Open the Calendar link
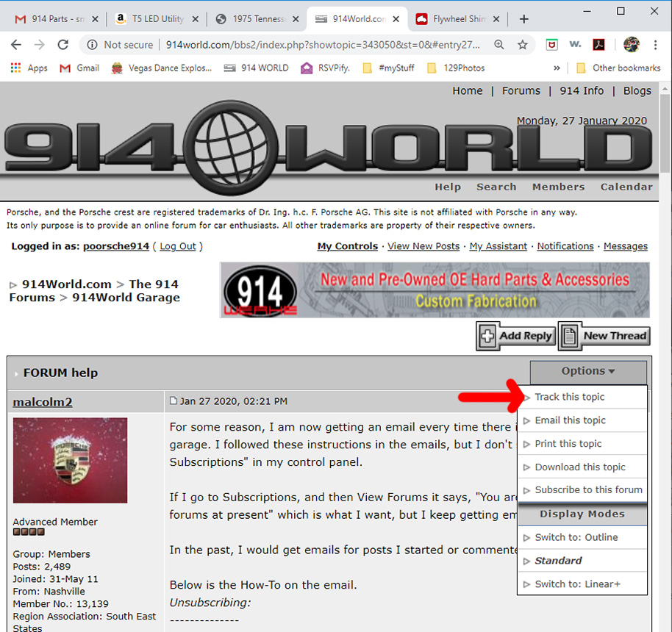This screenshot has width=672, height=632. pos(626,187)
